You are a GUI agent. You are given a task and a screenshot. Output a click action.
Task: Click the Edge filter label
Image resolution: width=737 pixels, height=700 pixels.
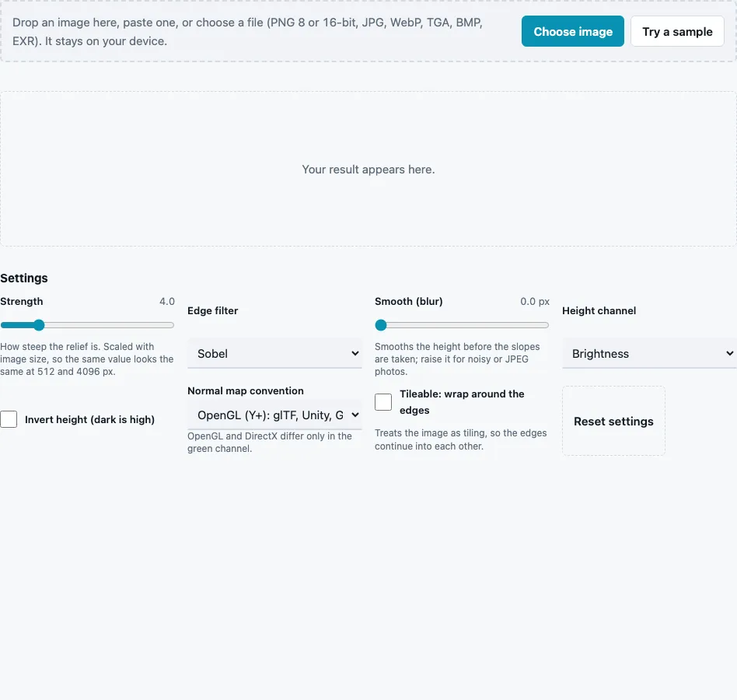(x=213, y=311)
